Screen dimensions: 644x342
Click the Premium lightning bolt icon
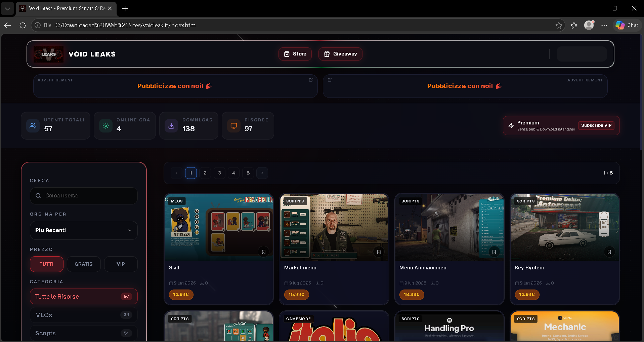511,126
